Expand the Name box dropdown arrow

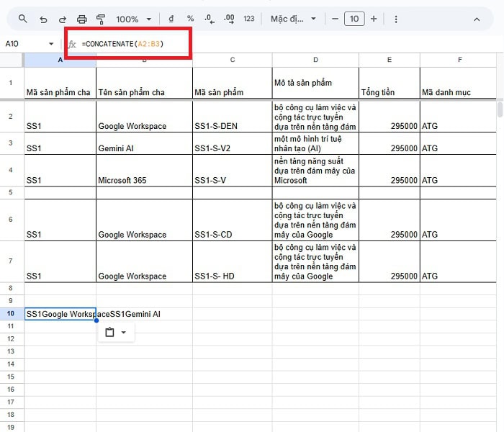pyautogui.click(x=51, y=44)
